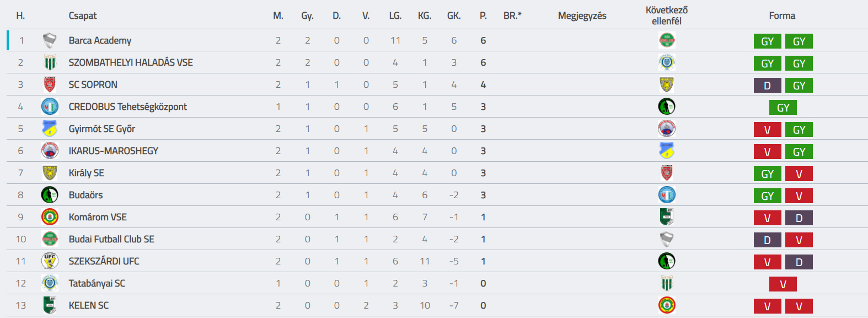Click the Komárom VSE team logo
Viewport: 868px width, 318px height.
[x=50, y=217]
